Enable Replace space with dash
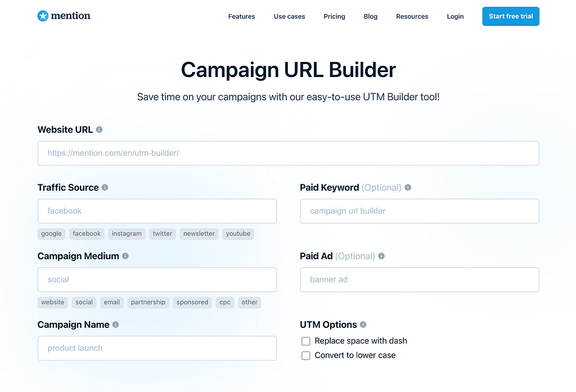 306,341
